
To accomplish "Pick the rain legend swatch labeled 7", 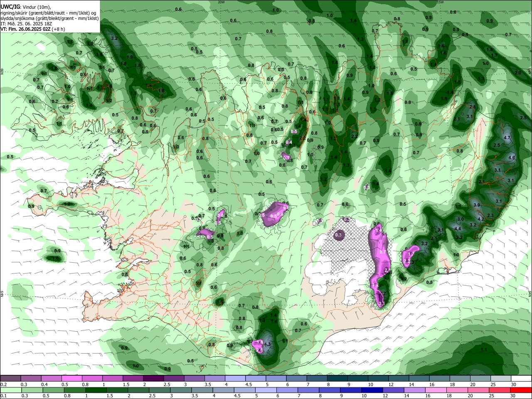I will click(309, 390).
